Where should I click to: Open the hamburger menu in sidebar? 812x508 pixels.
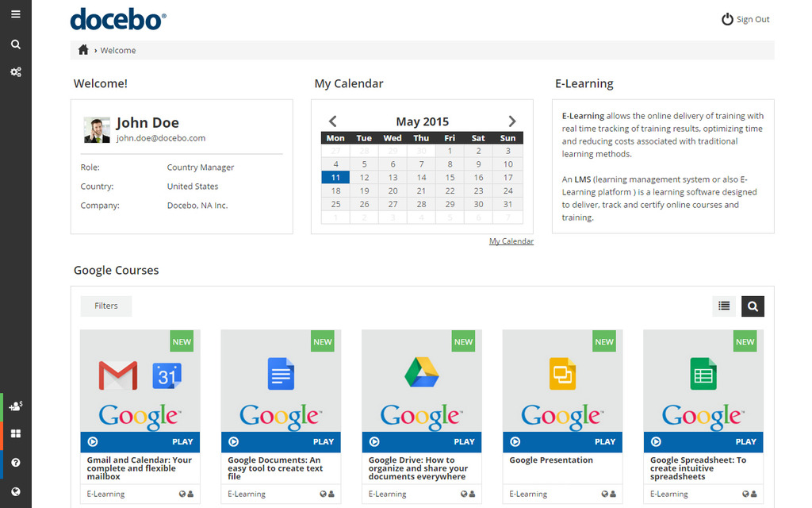(x=15, y=14)
